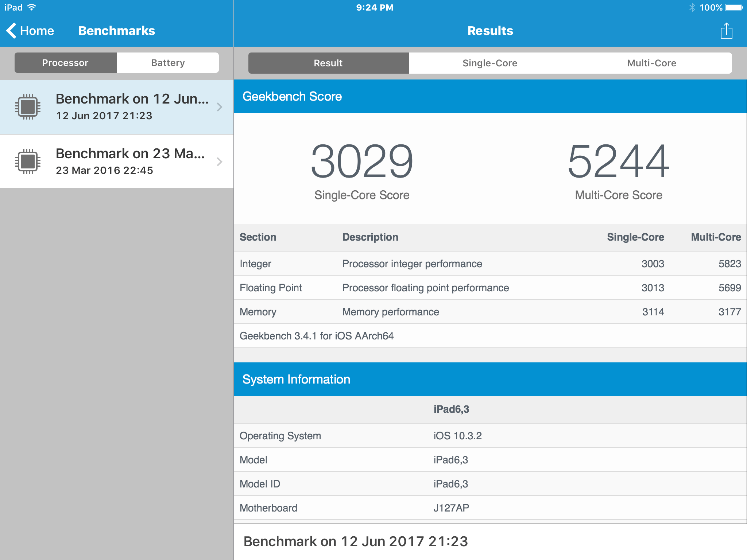Tap the Memory performance row

pyautogui.click(x=489, y=312)
